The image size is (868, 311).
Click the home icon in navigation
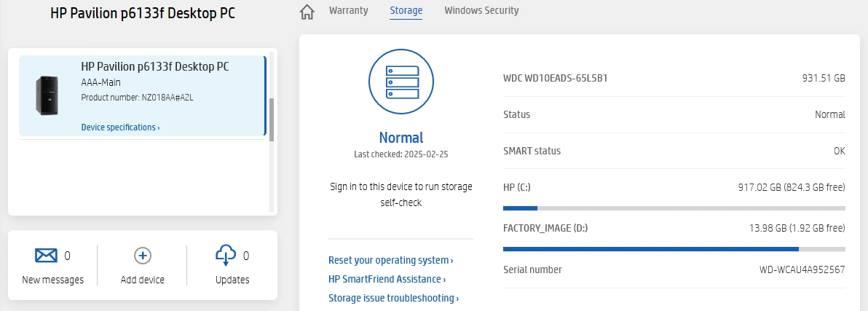coord(307,12)
